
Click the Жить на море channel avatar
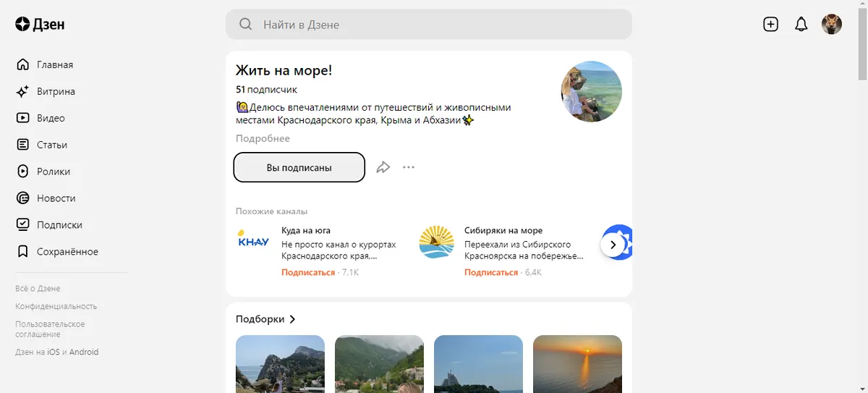(592, 91)
